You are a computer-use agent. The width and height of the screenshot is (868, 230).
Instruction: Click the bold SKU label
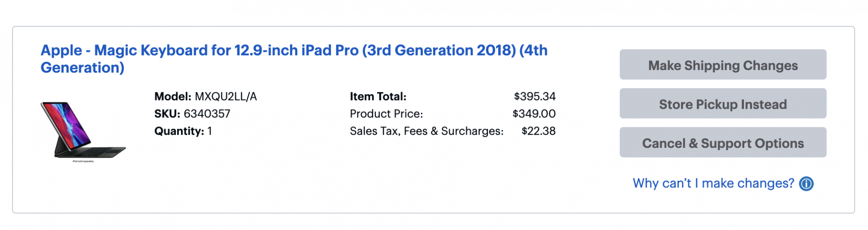(x=167, y=114)
